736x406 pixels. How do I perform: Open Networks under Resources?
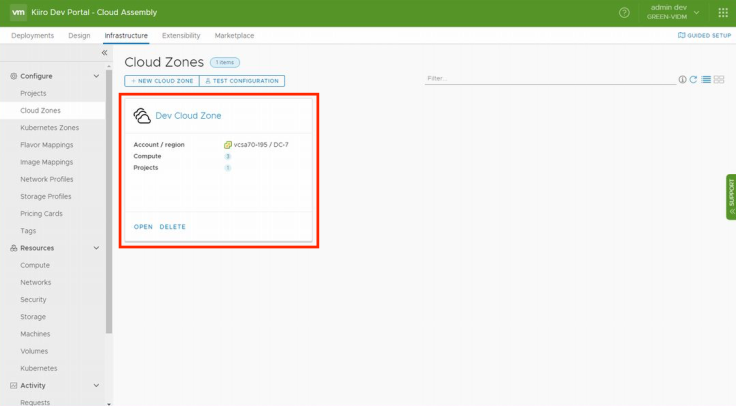(36, 282)
